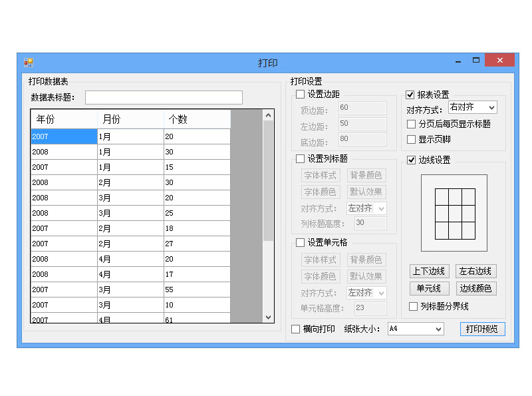Viewport: 532px width, 396px height.
Task: Click the cell with value 17
Action: (x=197, y=274)
